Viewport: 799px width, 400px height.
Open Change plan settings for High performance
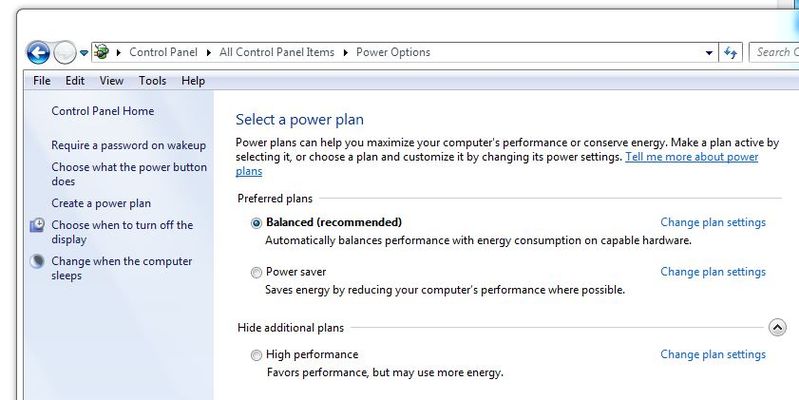713,354
